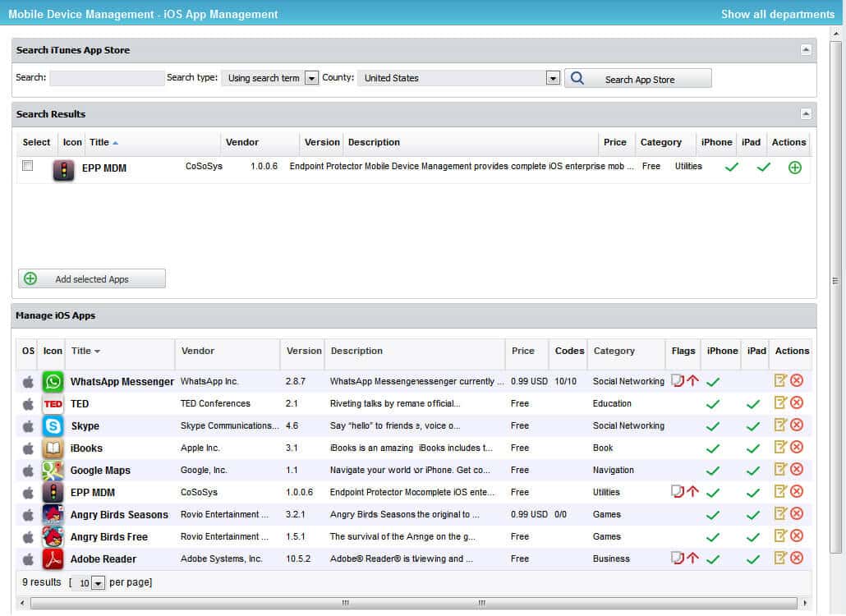The image size is (846, 616).
Task: Edit the Angry Birds Free entry
Action: coord(780,535)
